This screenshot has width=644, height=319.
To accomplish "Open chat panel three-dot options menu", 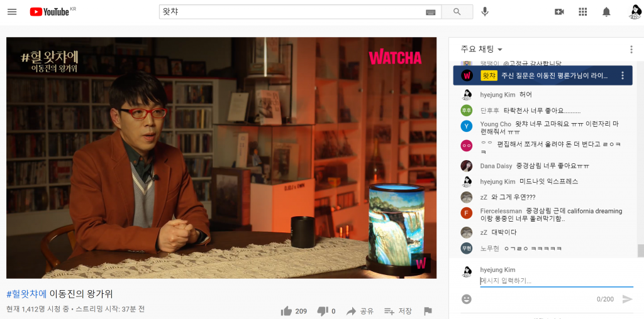I will [x=631, y=50].
